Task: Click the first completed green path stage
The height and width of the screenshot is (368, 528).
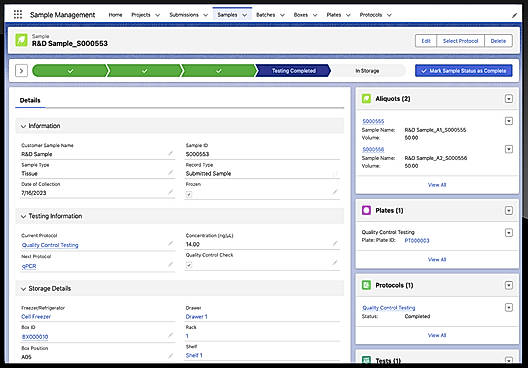Action: 70,71
